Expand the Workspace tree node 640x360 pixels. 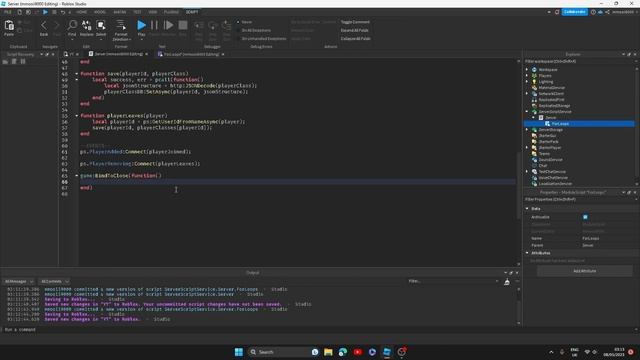coord(527,70)
